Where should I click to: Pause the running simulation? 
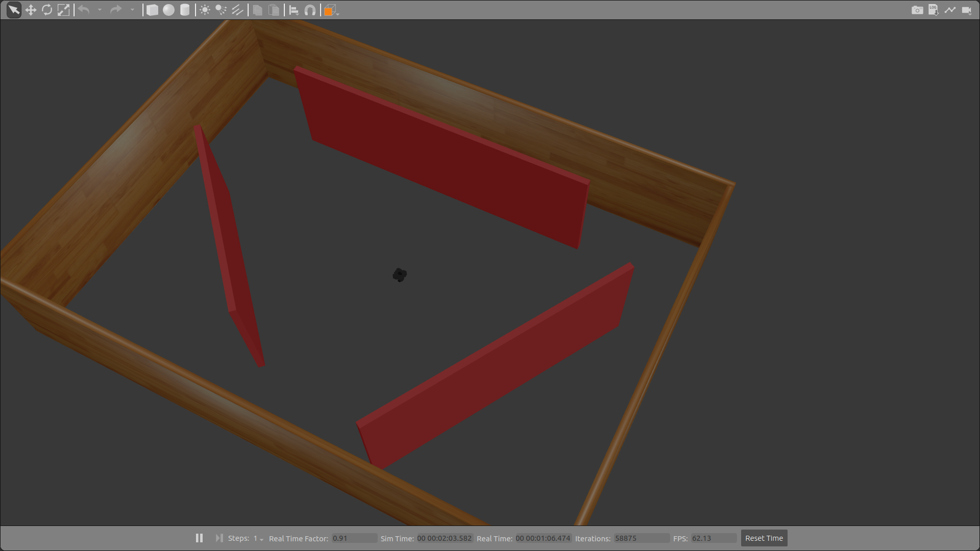[x=199, y=538]
